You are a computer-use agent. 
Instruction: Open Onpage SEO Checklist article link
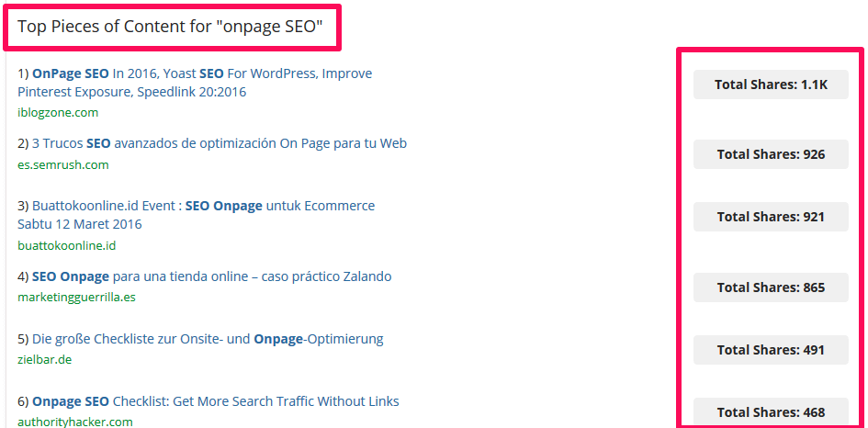click(215, 401)
